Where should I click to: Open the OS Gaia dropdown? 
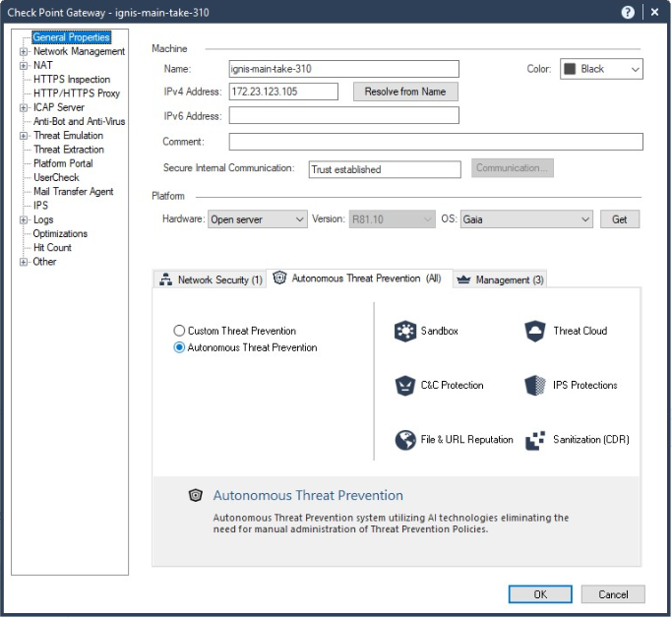(x=526, y=219)
